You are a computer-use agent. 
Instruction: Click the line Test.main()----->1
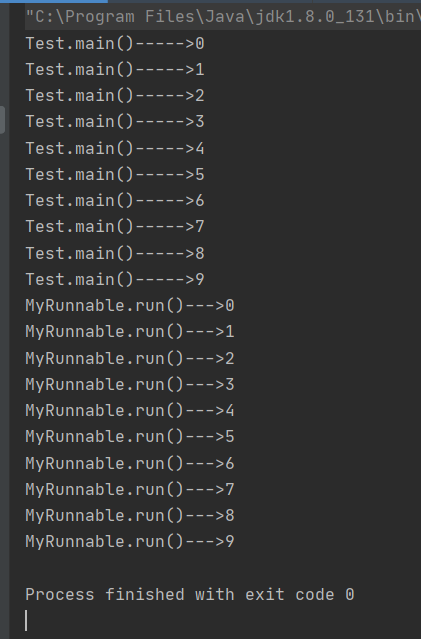115,70
